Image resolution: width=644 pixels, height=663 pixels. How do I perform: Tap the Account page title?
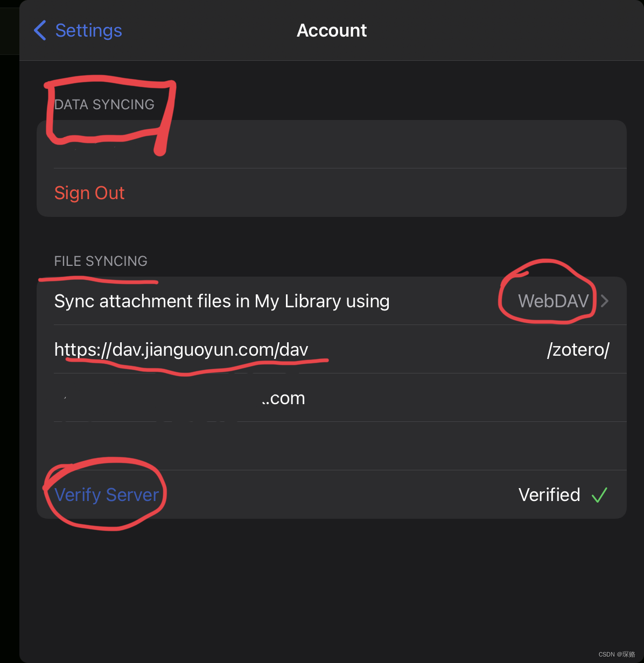coord(332,30)
